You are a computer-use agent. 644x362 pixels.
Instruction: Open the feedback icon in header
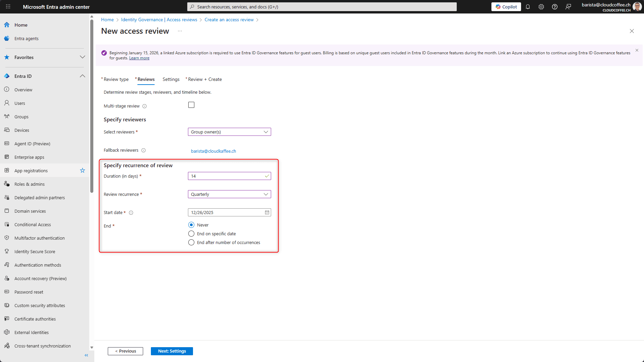[568, 7]
